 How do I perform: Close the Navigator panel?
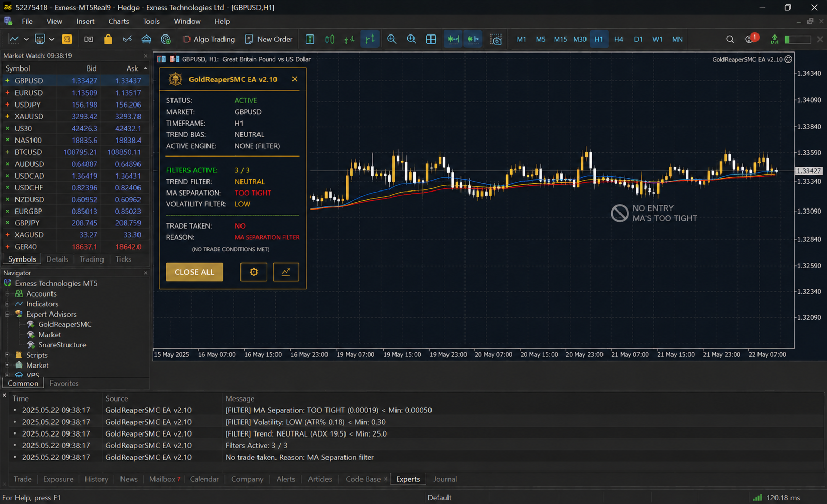click(145, 273)
